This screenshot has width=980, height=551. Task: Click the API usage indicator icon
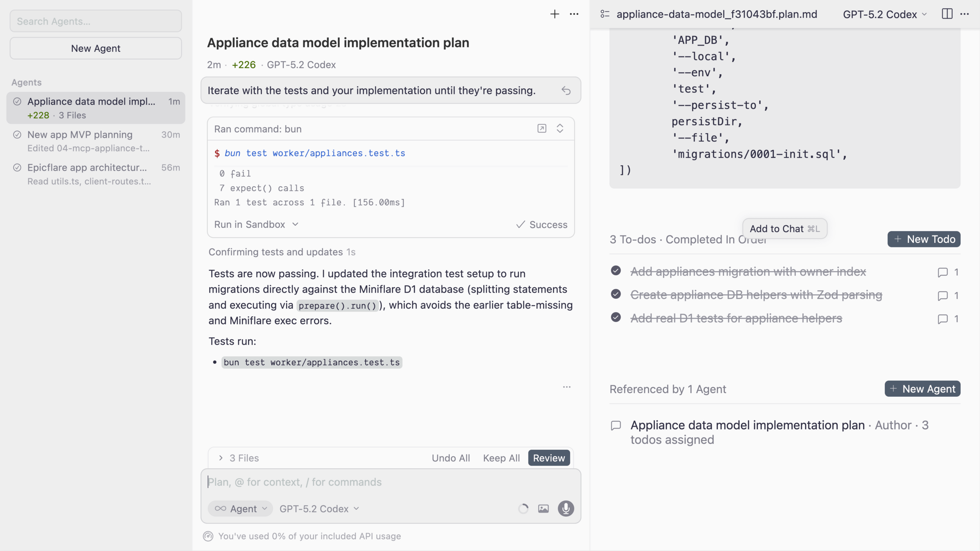coord(208,536)
